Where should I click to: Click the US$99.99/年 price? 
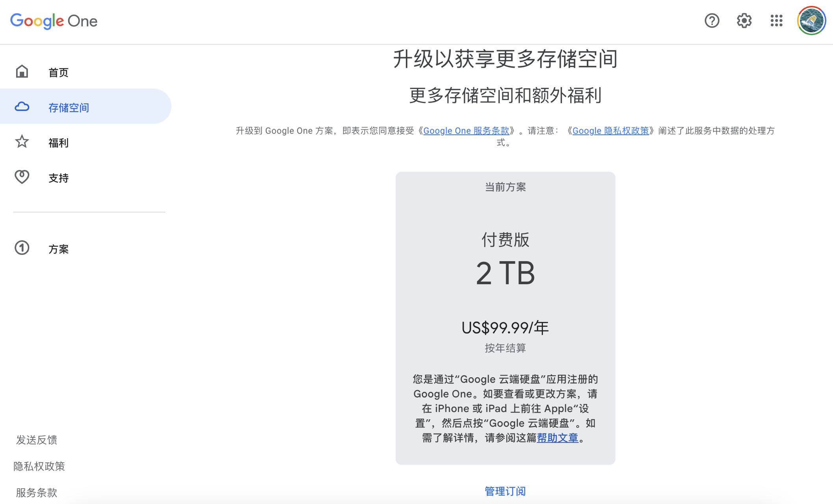click(505, 328)
